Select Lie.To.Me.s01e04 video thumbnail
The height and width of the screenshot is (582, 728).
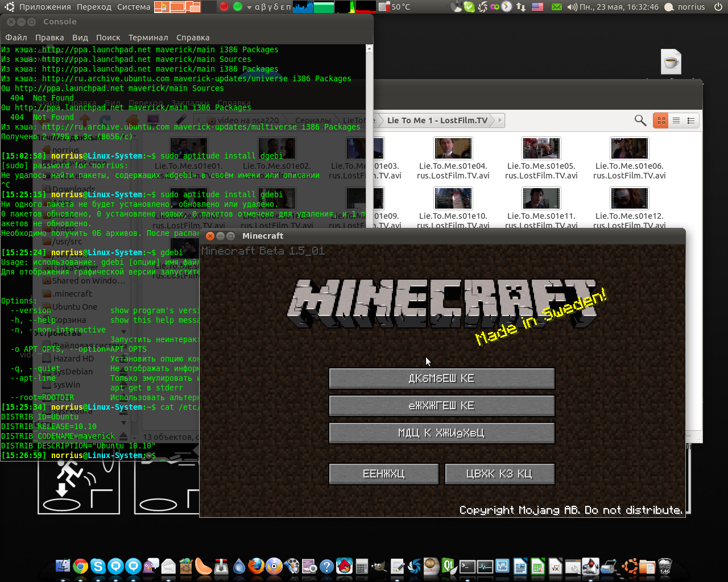click(453, 149)
